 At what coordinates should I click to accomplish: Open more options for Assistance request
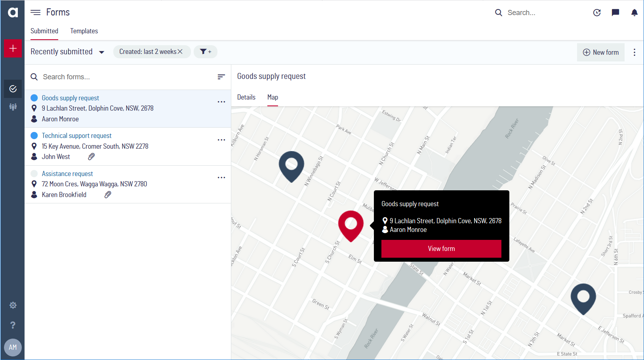pos(221,178)
